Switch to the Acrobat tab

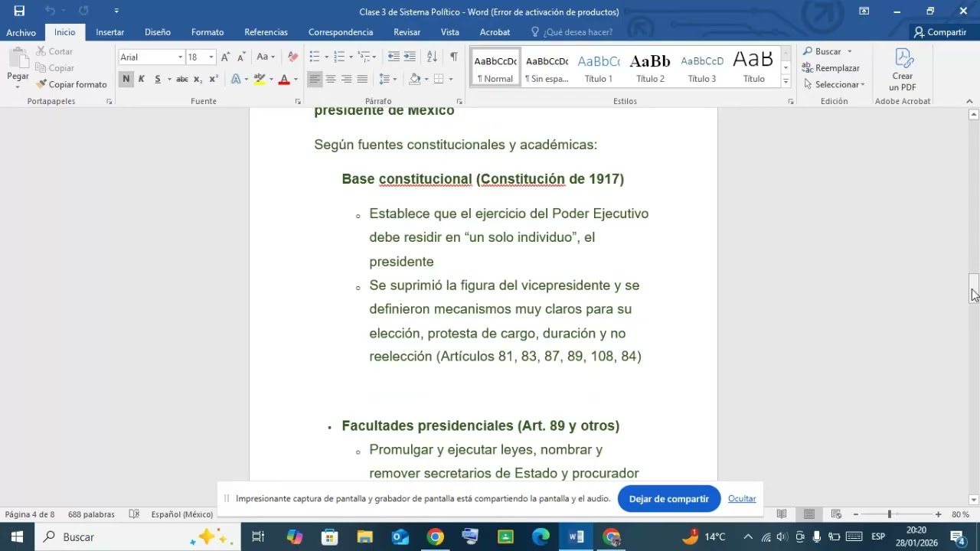495,32
